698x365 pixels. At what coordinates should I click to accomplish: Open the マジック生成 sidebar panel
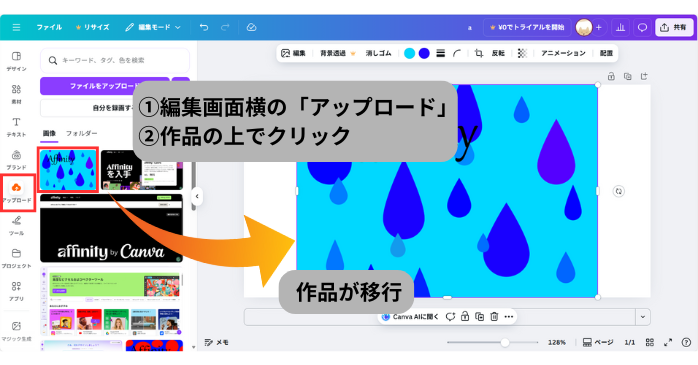click(x=16, y=332)
